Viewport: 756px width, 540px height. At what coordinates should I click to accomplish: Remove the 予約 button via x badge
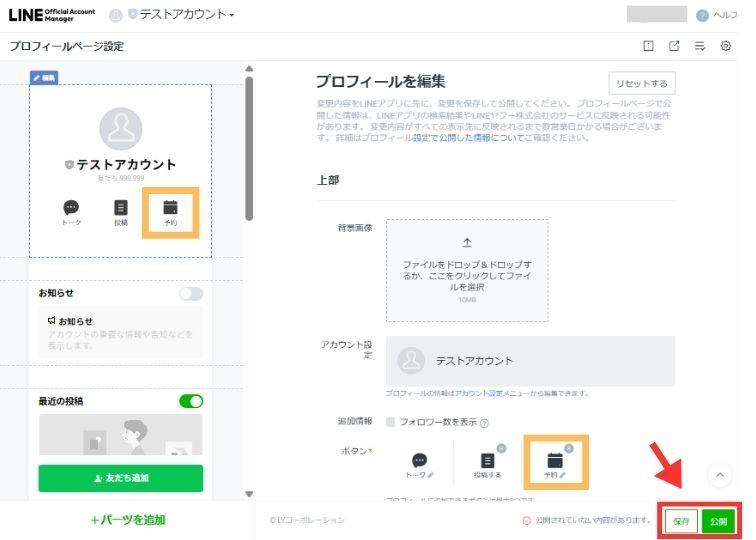point(569,448)
